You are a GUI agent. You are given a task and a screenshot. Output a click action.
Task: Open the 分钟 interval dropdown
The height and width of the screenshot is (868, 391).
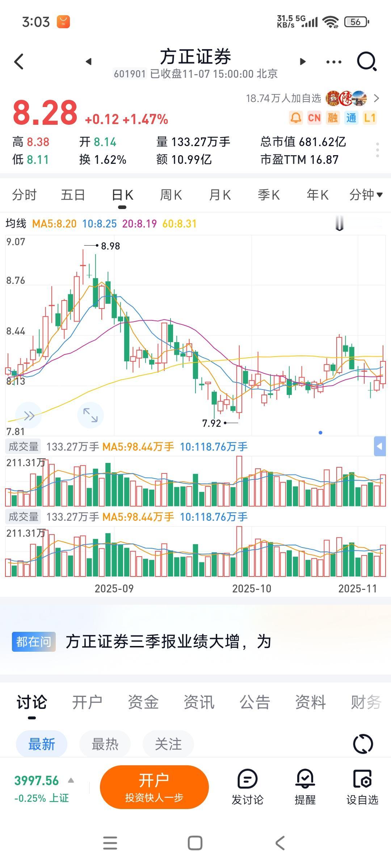366,195
